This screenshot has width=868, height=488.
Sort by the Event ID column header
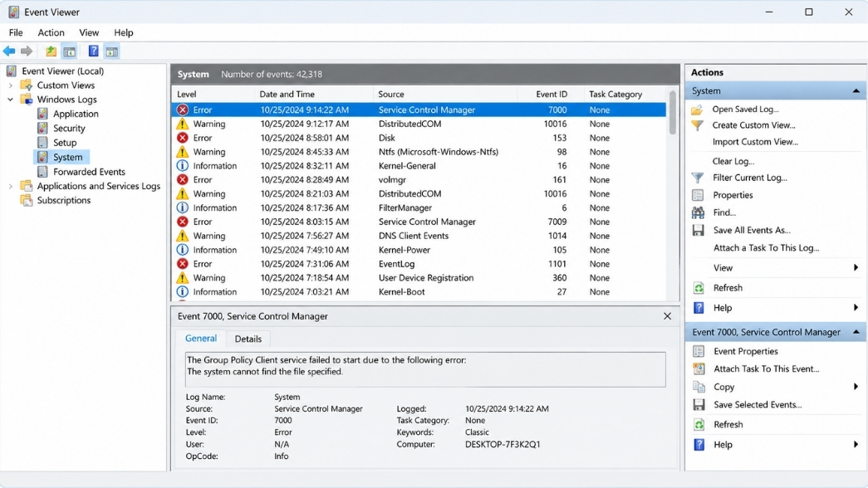pyautogui.click(x=551, y=94)
